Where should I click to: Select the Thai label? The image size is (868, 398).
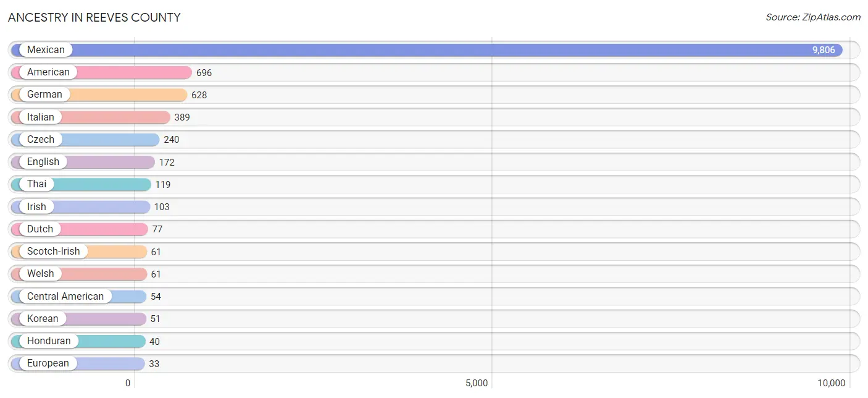point(36,184)
